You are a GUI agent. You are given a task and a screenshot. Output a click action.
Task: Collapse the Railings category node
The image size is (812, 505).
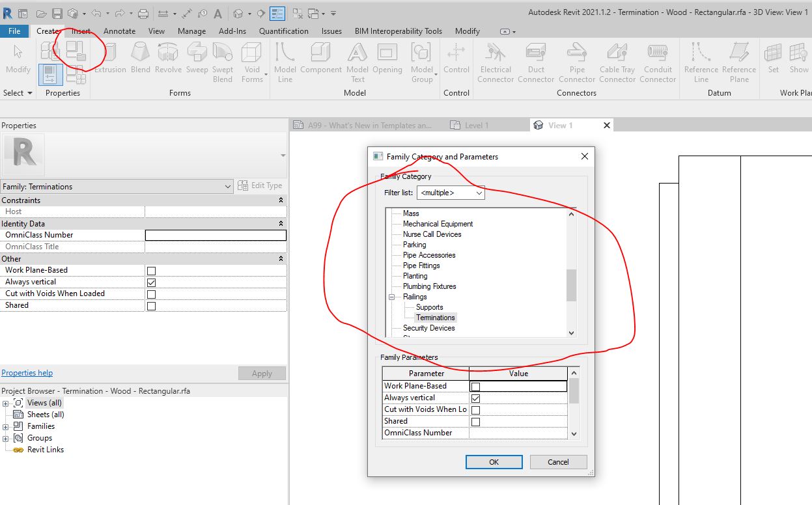(x=391, y=297)
